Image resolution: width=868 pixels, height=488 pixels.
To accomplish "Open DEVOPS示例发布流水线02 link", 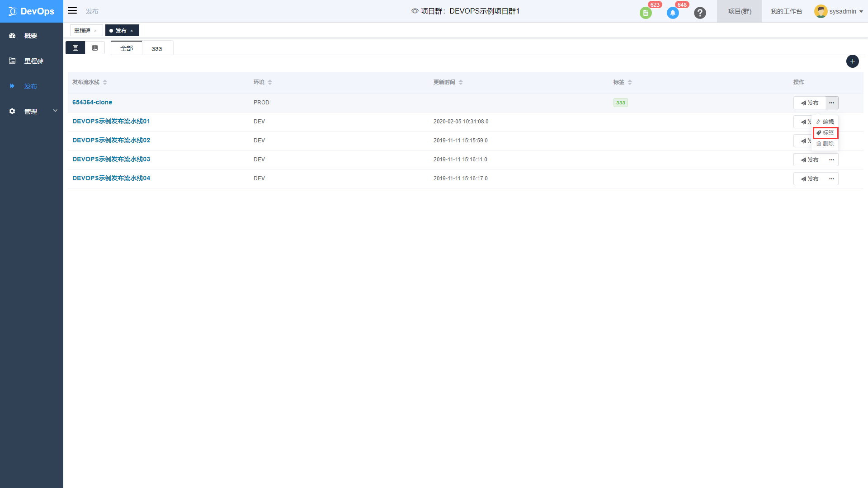I will click(x=111, y=141).
